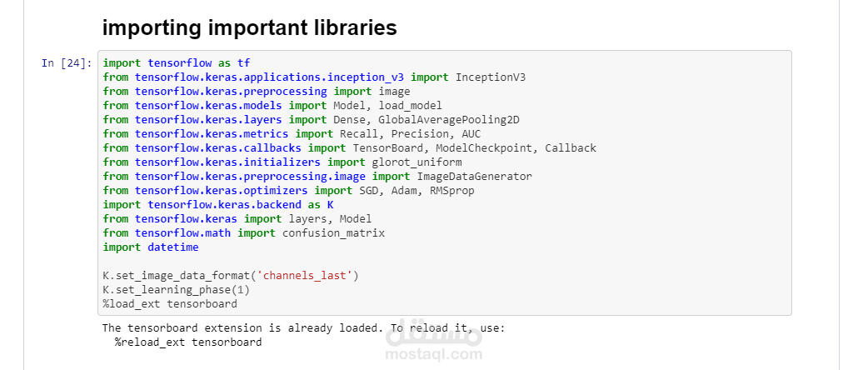Click the confusion_matrix import line
This screenshot has width=868, height=370.
click(x=244, y=232)
